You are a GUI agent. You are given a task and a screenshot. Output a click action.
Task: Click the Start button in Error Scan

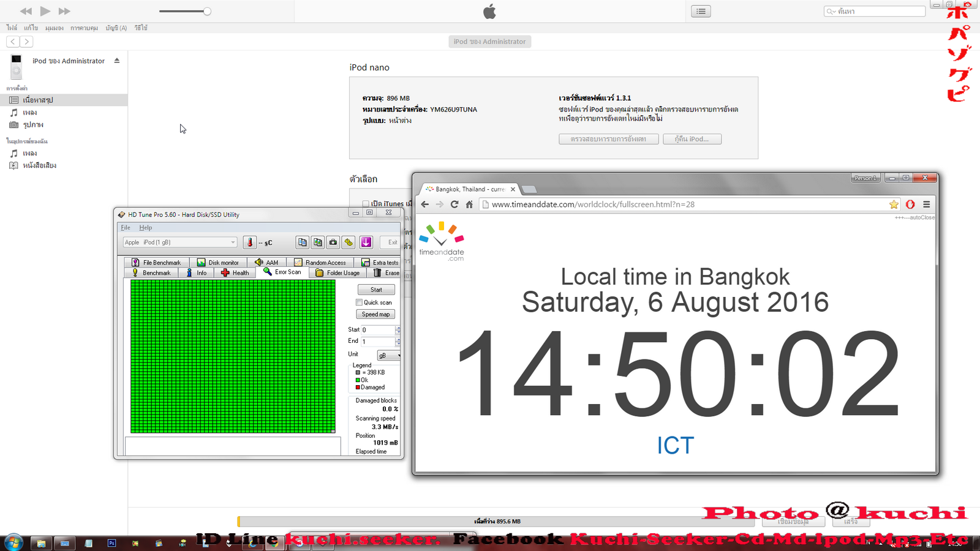pyautogui.click(x=375, y=290)
